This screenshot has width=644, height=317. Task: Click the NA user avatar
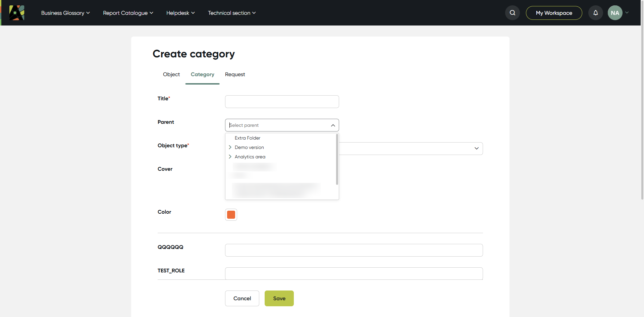click(615, 13)
